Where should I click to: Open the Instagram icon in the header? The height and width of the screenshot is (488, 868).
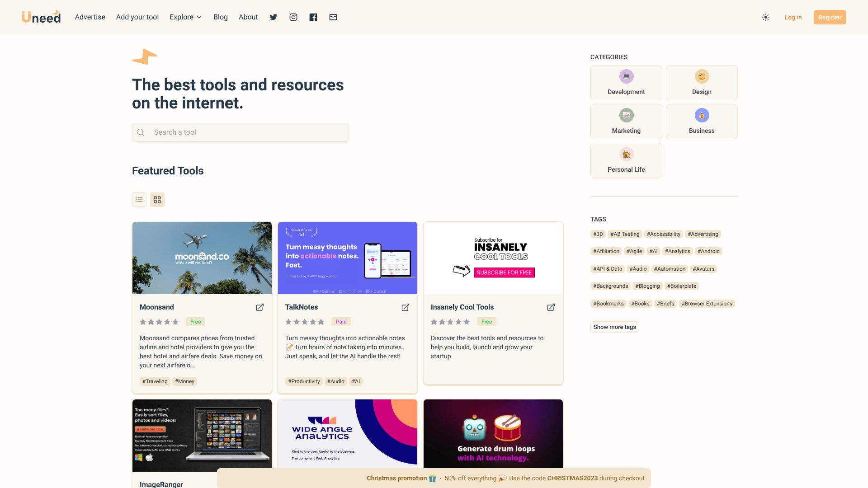tap(293, 17)
